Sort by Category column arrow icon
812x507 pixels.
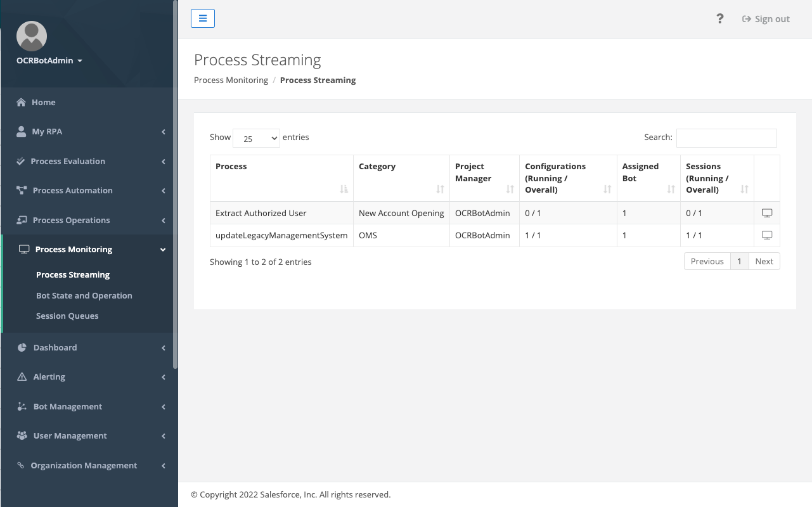pyautogui.click(x=440, y=189)
